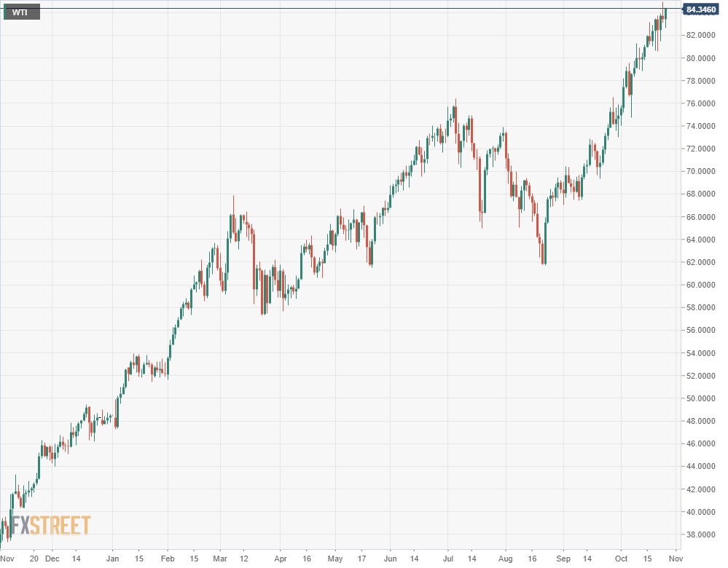Click the Jun label on time axis
The image size is (728, 568).
click(391, 559)
